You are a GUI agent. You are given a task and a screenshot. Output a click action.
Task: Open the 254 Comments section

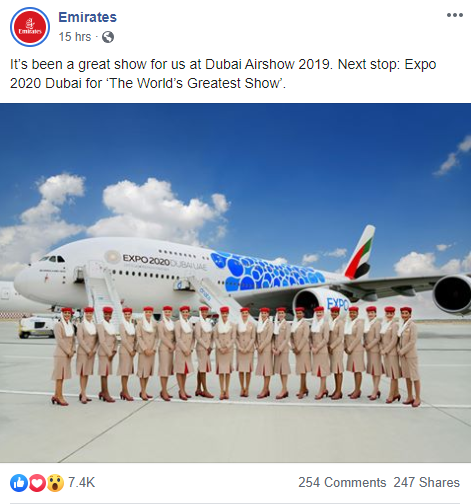click(342, 482)
